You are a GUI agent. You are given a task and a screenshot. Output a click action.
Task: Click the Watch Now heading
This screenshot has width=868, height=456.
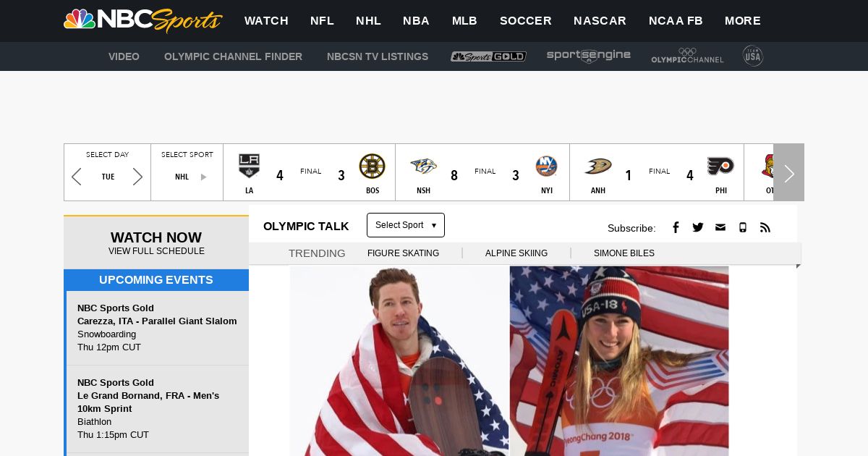point(156,237)
